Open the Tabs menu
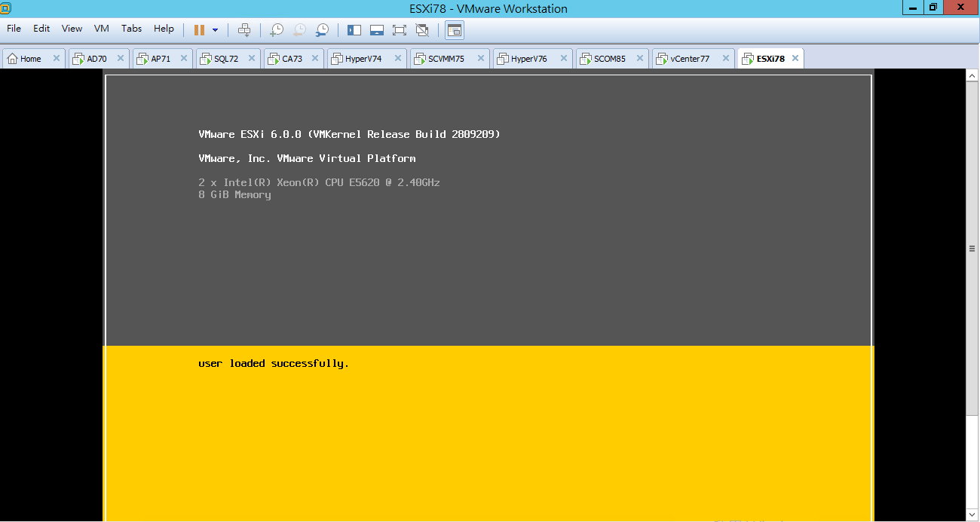980x522 pixels. (x=131, y=29)
